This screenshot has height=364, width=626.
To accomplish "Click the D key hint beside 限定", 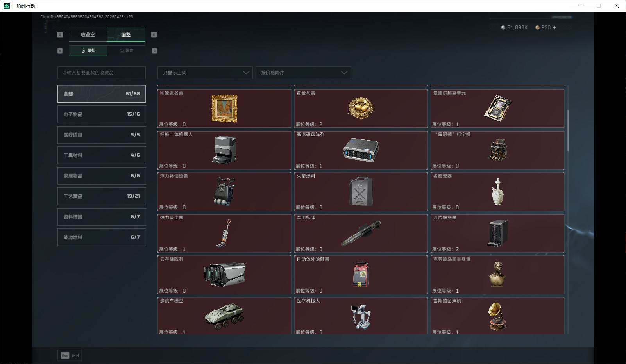I will pos(154,51).
